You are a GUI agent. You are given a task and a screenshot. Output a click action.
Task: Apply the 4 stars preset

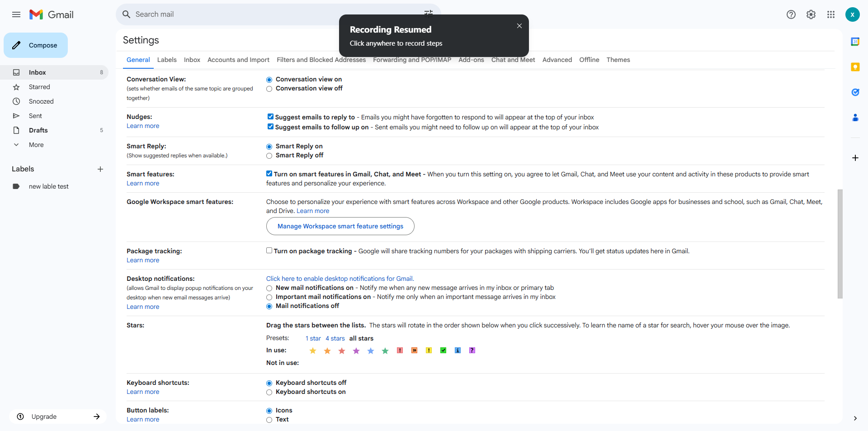(x=335, y=338)
